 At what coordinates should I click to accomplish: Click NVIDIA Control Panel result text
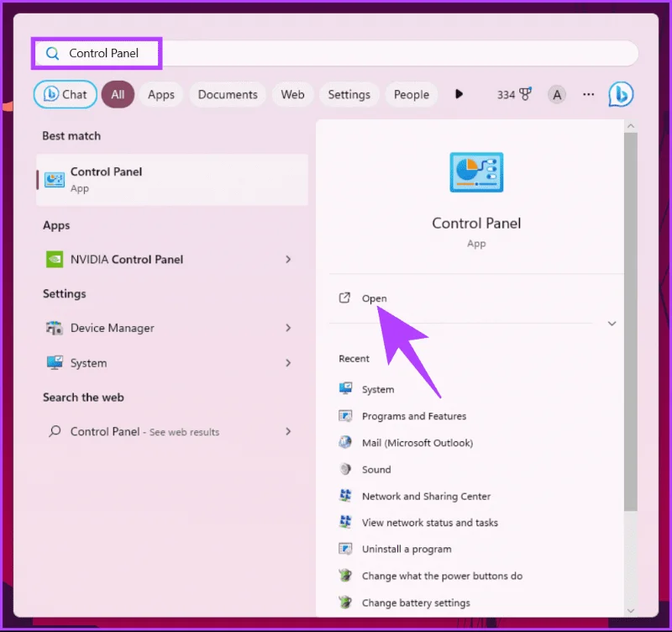coord(127,260)
